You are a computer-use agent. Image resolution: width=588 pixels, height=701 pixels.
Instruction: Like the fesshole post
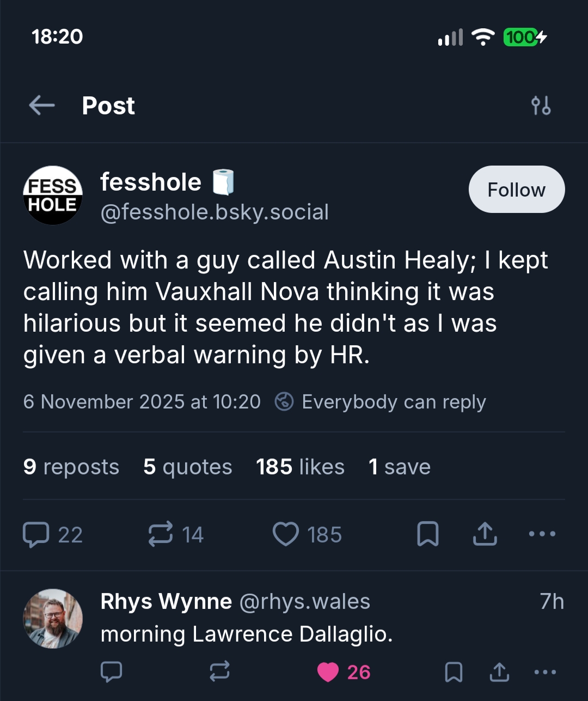pyautogui.click(x=286, y=534)
